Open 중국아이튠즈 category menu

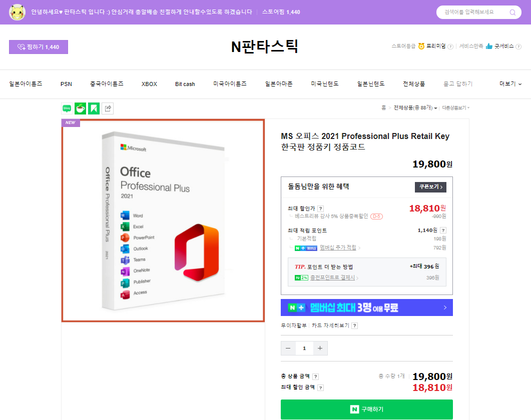(107, 84)
